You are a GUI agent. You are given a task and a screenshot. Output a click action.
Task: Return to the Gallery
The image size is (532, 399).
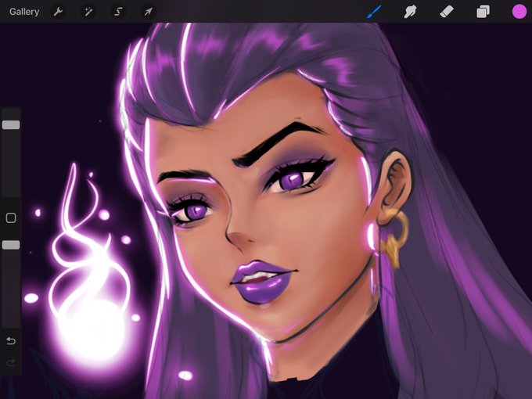[24, 12]
